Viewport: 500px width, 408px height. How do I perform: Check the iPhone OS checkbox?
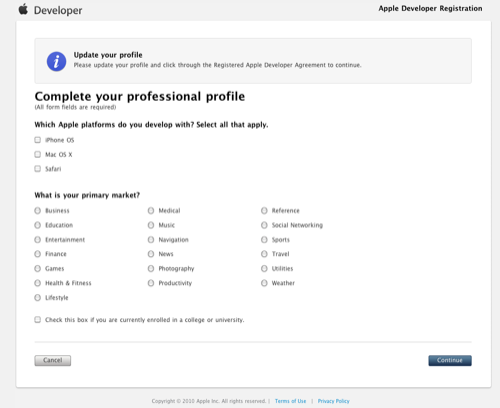click(x=38, y=140)
